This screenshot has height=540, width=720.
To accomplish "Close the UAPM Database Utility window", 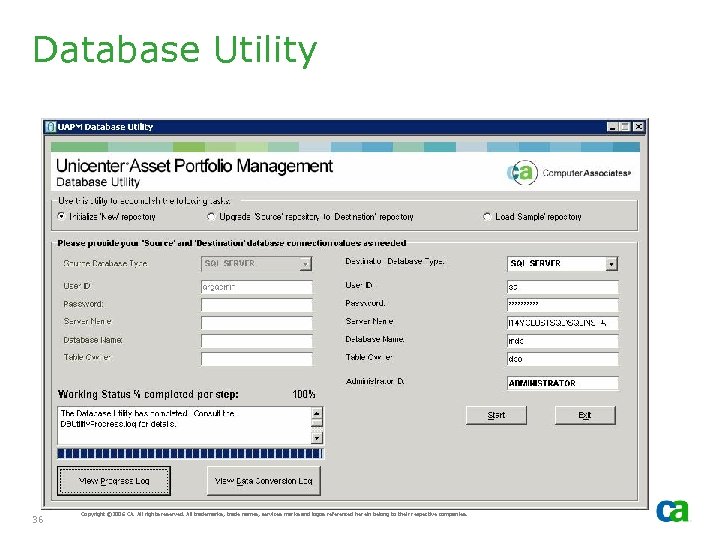I will tap(638, 127).
